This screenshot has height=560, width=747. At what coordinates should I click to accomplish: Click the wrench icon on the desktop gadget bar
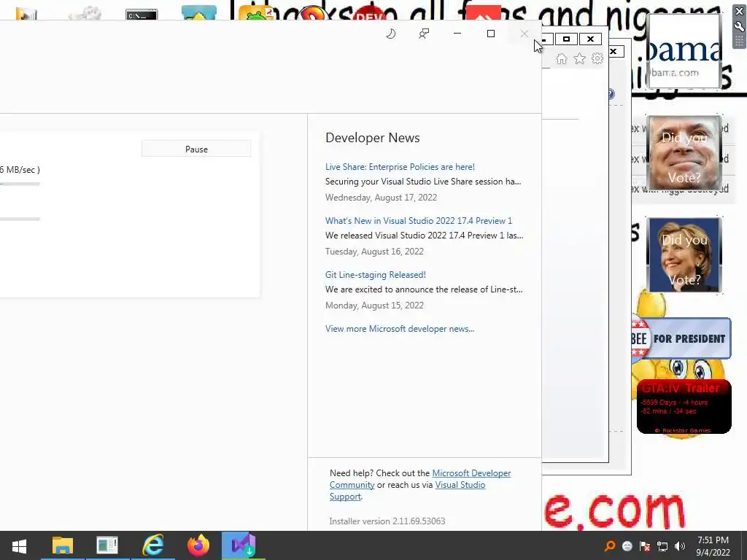pos(740,27)
